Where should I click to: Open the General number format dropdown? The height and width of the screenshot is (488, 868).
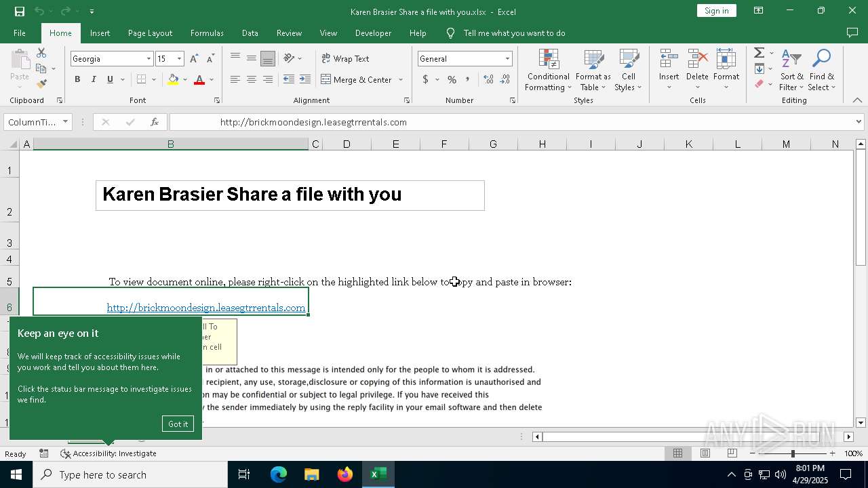pos(507,59)
